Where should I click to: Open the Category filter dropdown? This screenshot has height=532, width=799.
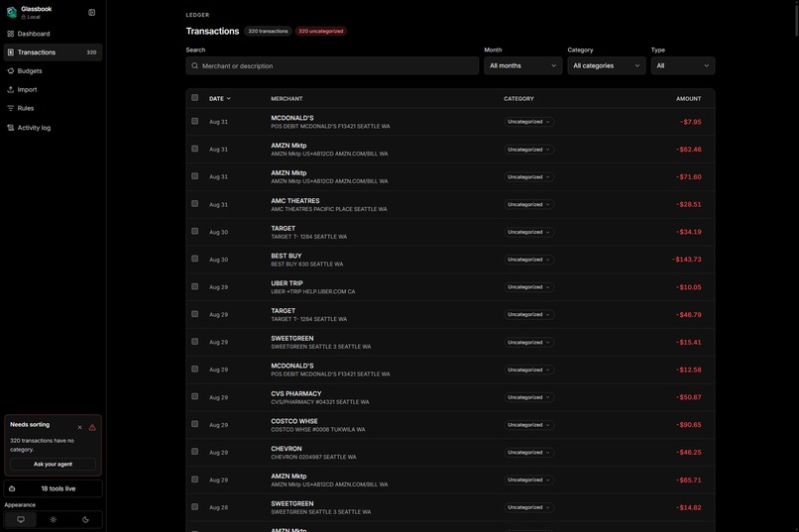607,65
